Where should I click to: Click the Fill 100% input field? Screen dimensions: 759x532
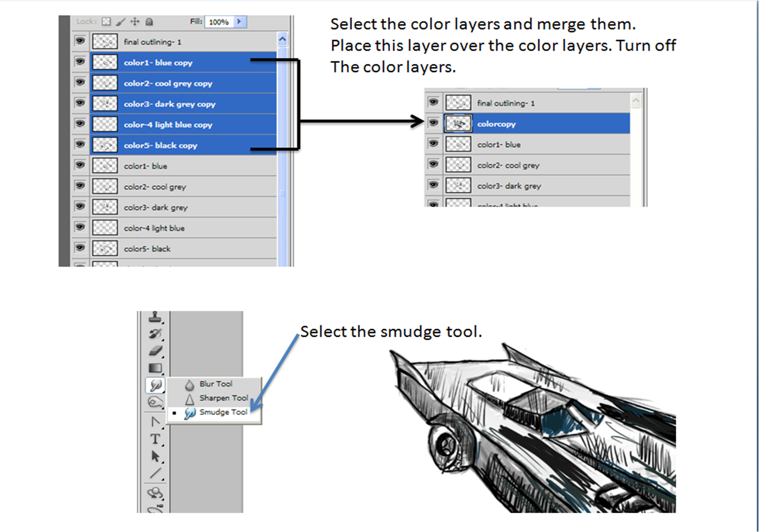click(219, 22)
